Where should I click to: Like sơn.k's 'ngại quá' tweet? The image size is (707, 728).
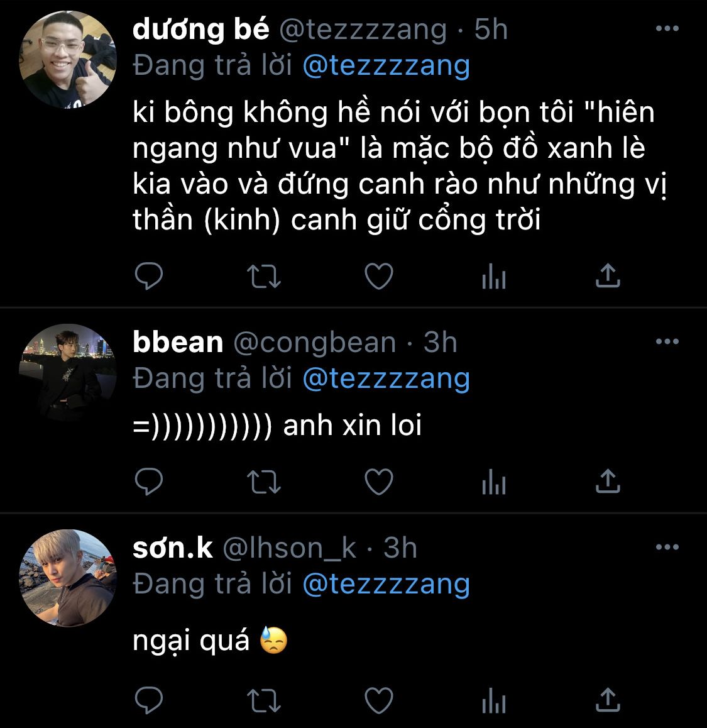point(379,700)
